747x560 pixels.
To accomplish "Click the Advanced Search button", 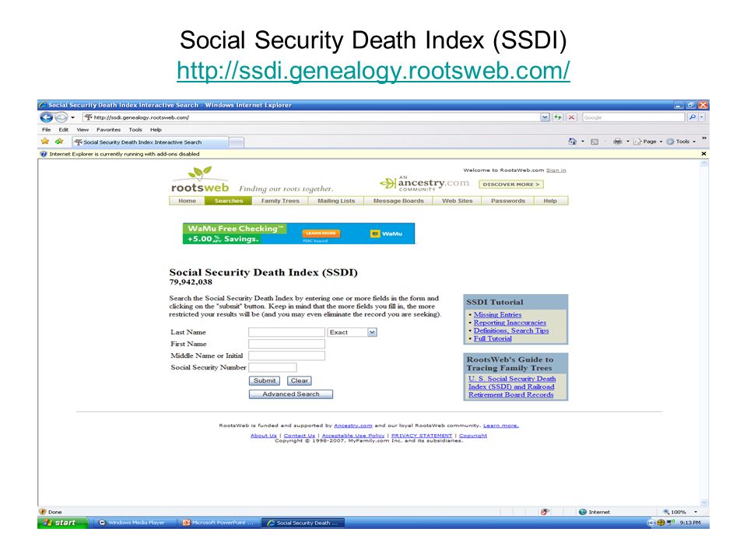I will 290,394.
